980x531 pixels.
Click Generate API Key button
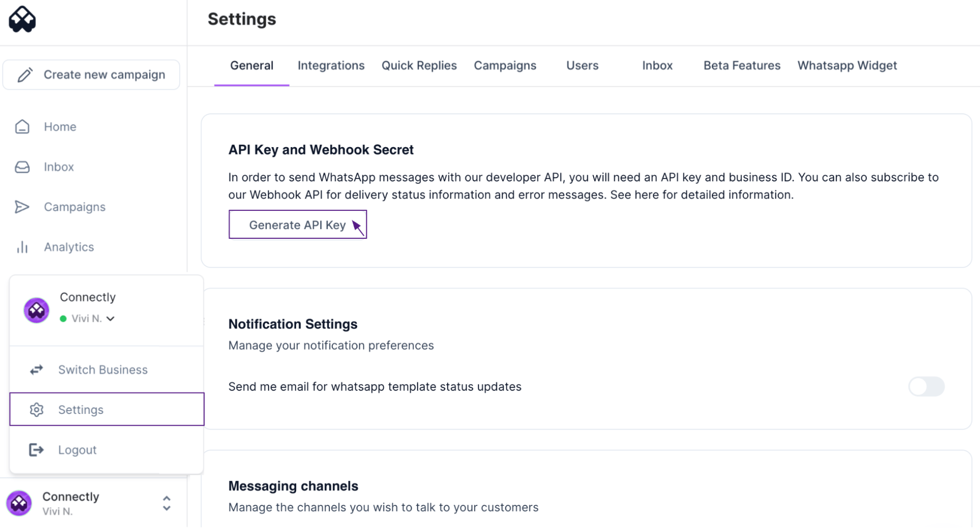[x=298, y=225]
